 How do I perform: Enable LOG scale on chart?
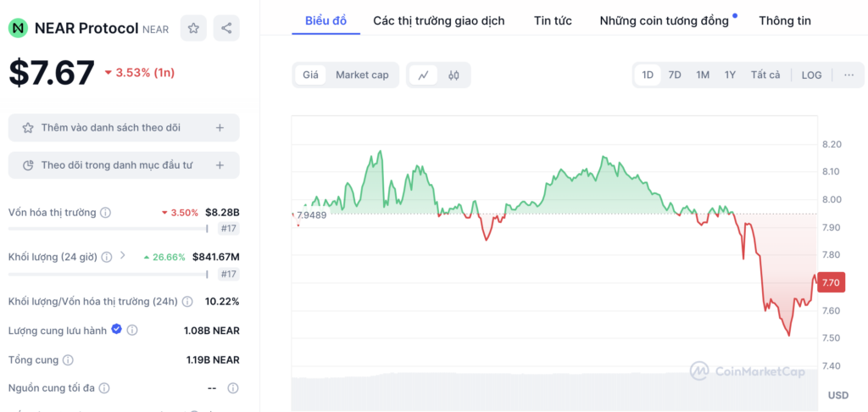point(811,75)
